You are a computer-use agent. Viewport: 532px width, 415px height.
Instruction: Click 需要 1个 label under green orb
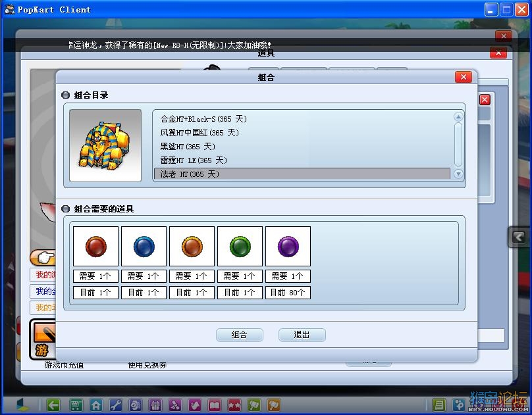240,276
